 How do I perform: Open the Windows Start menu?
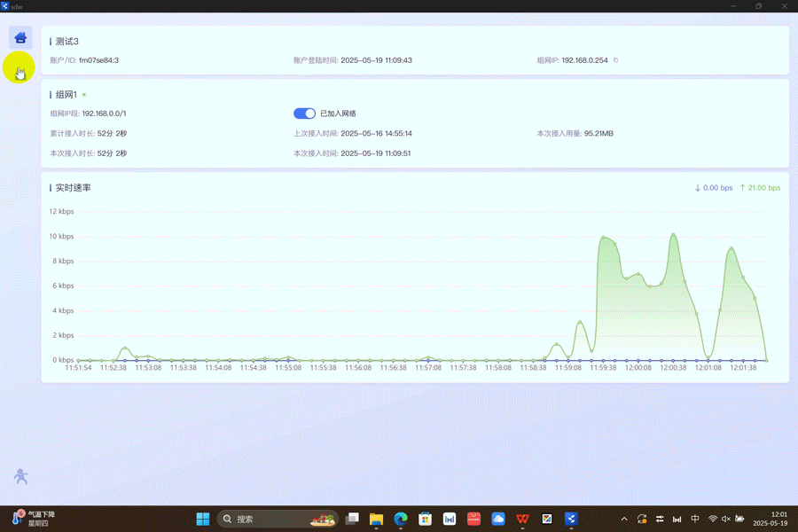point(203,519)
